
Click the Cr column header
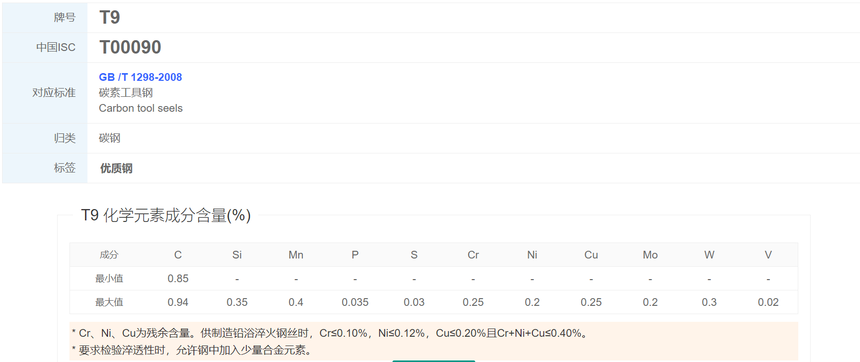[473, 255]
